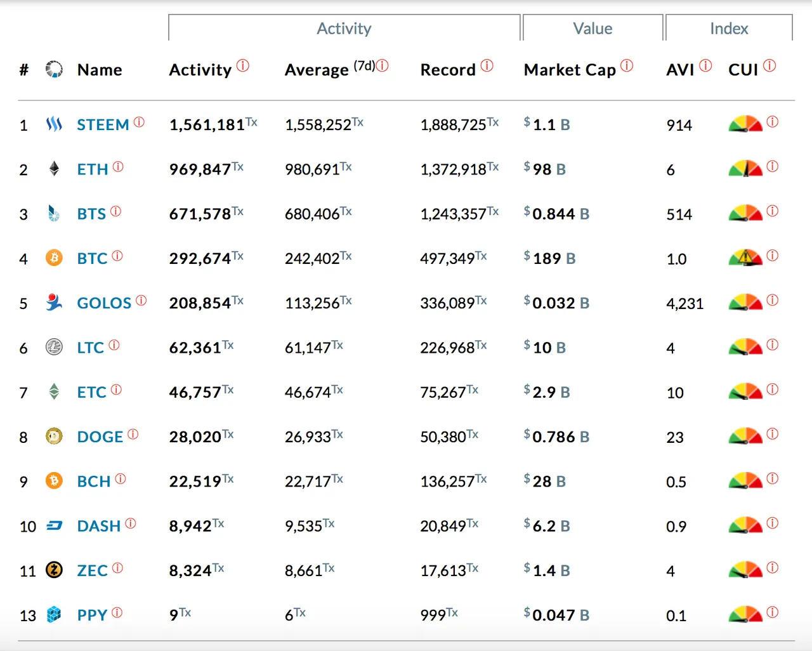Screen dimensions: 812x651
Task: Click the CUI gauge icon for ETH
Action: click(x=745, y=168)
